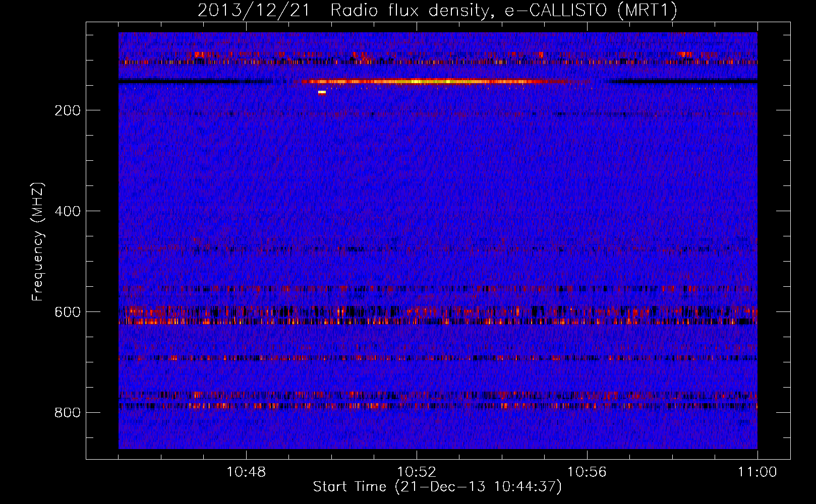This screenshot has width=816, height=504.
Task: Click the 10:48 time tick label
Action: pyautogui.click(x=246, y=472)
